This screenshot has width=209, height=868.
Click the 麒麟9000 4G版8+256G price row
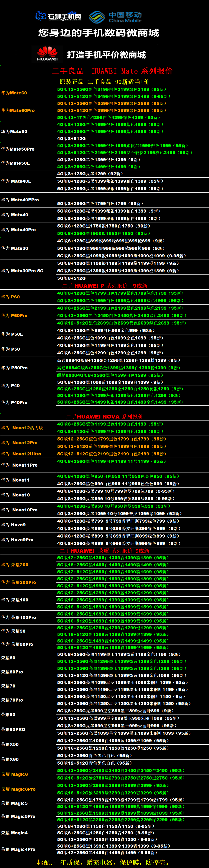132,375
